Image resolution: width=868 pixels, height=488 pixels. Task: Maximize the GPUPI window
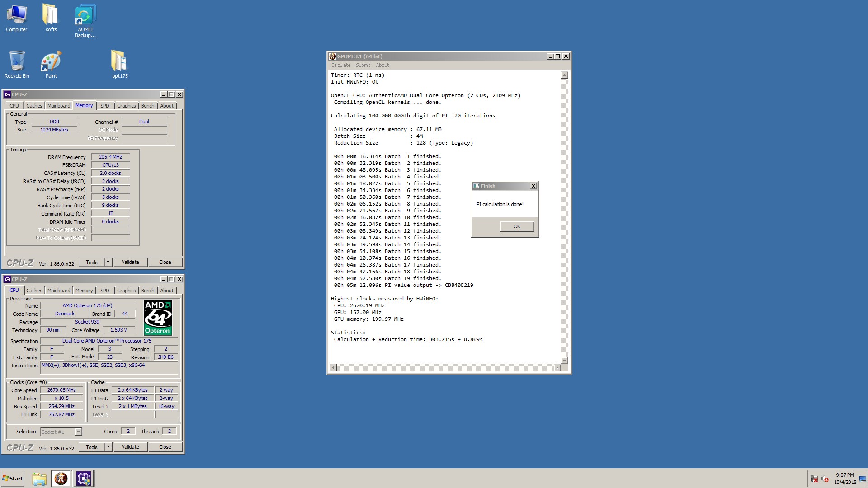[558, 56]
